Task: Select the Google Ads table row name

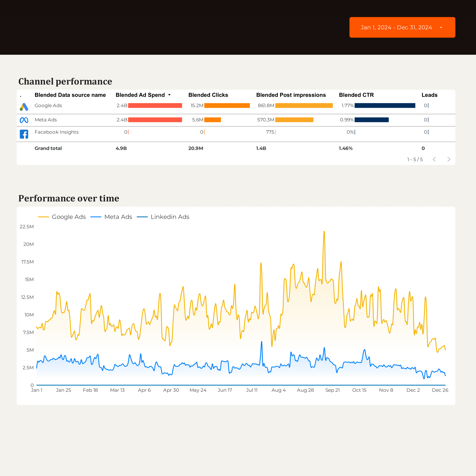Action: (x=48, y=105)
